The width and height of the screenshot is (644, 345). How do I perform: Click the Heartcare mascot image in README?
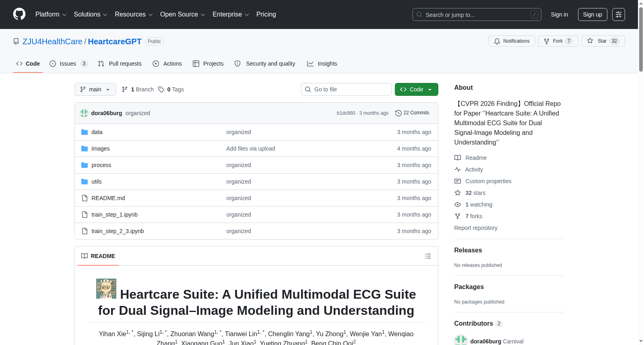point(106,289)
